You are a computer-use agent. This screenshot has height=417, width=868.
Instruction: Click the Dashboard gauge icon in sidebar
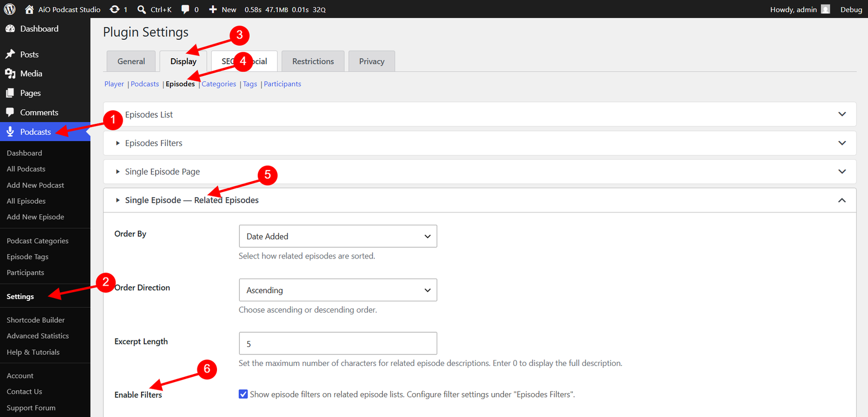[10, 29]
